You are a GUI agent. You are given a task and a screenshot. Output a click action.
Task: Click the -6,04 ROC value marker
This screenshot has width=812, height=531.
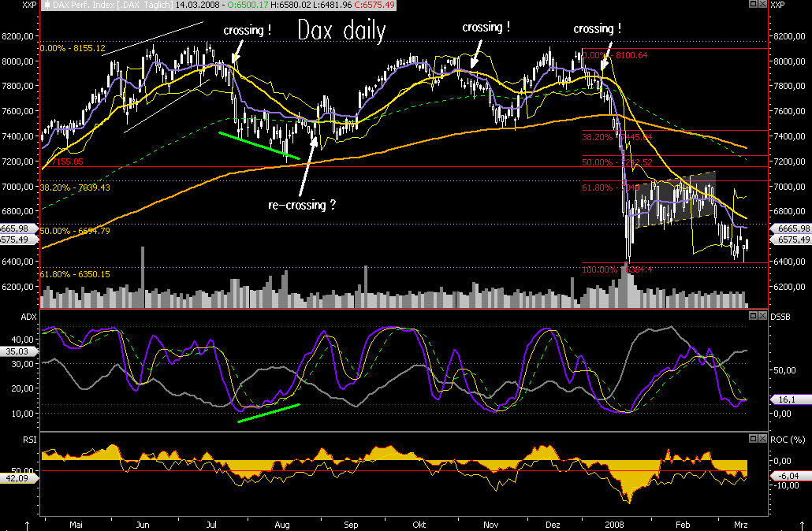click(x=790, y=476)
